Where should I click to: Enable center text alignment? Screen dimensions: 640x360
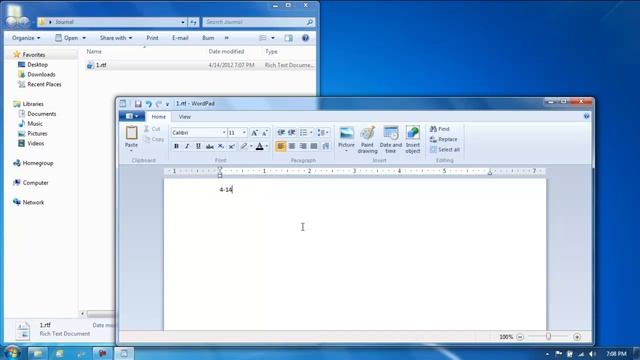tap(292, 146)
